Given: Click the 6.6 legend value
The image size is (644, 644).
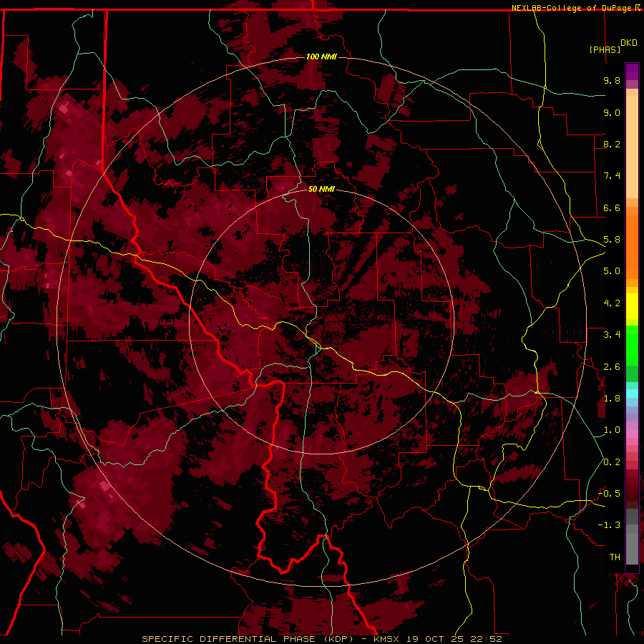Looking at the screenshot, I should point(612,208).
